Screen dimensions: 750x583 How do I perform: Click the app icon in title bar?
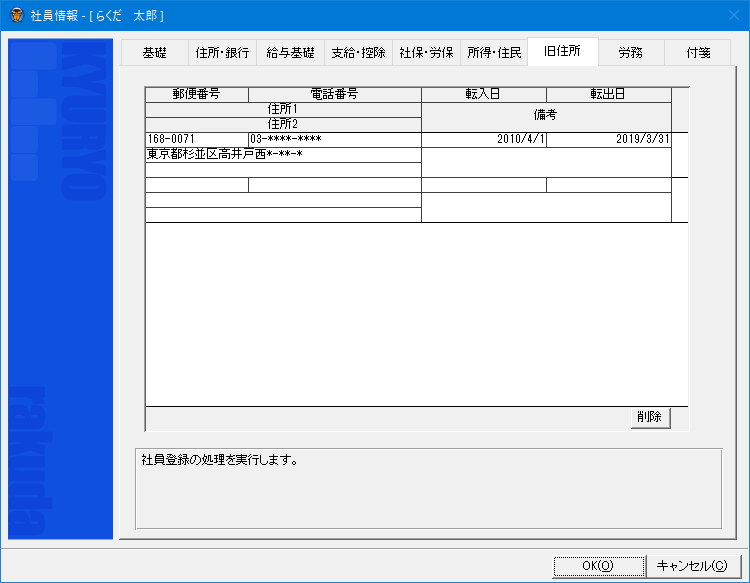pos(17,15)
